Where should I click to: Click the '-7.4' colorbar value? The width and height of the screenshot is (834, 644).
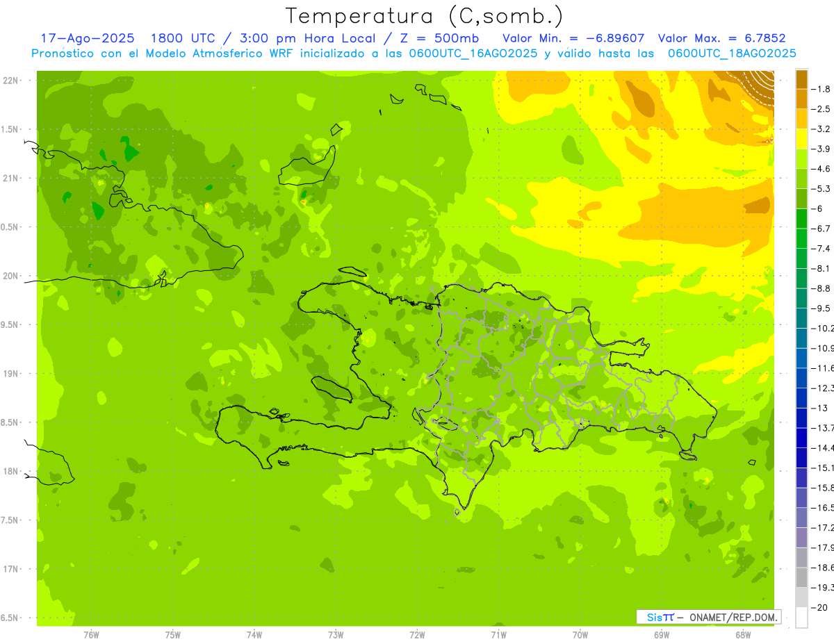tap(821, 249)
